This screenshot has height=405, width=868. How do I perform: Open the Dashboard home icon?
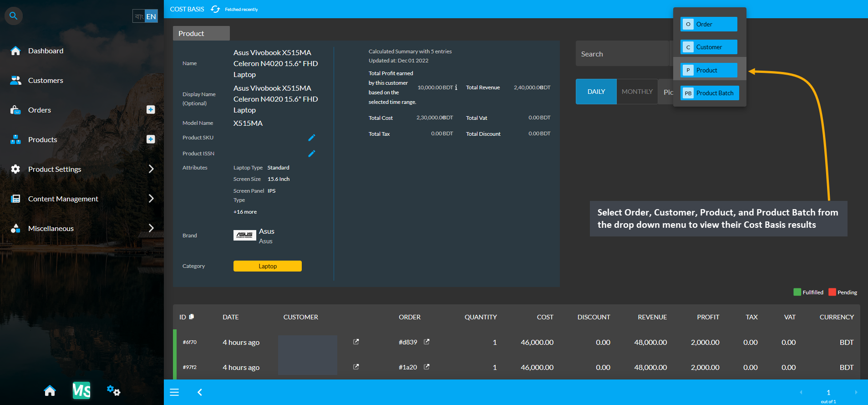point(15,51)
